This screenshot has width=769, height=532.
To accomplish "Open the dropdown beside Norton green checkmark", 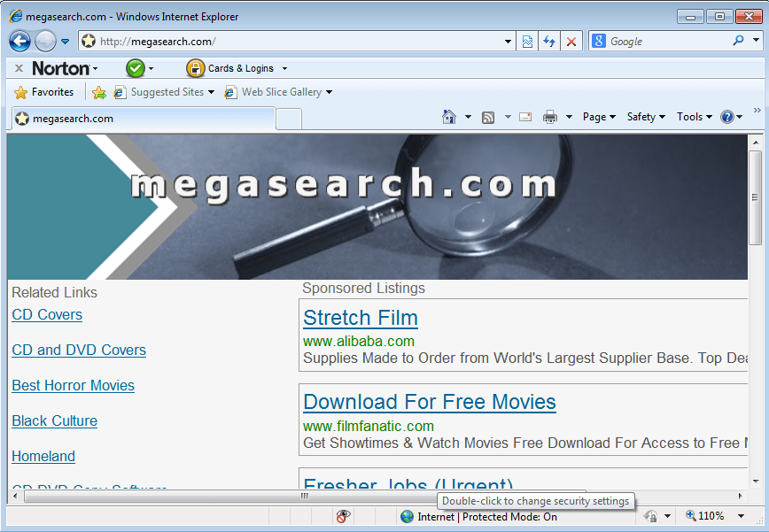I will [x=151, y=68].
